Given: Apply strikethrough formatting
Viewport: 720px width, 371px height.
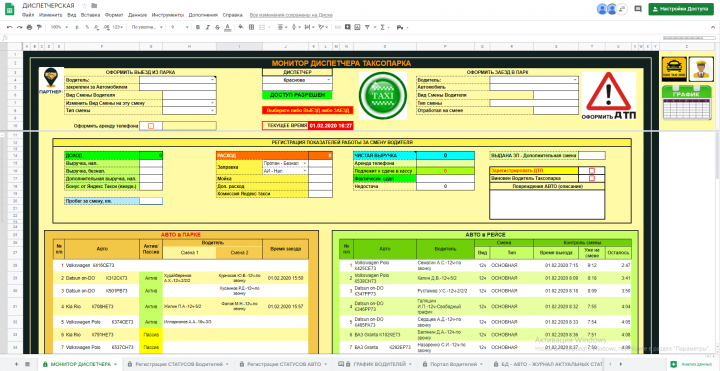Looking at the screenshot, I should coord(217,27).
